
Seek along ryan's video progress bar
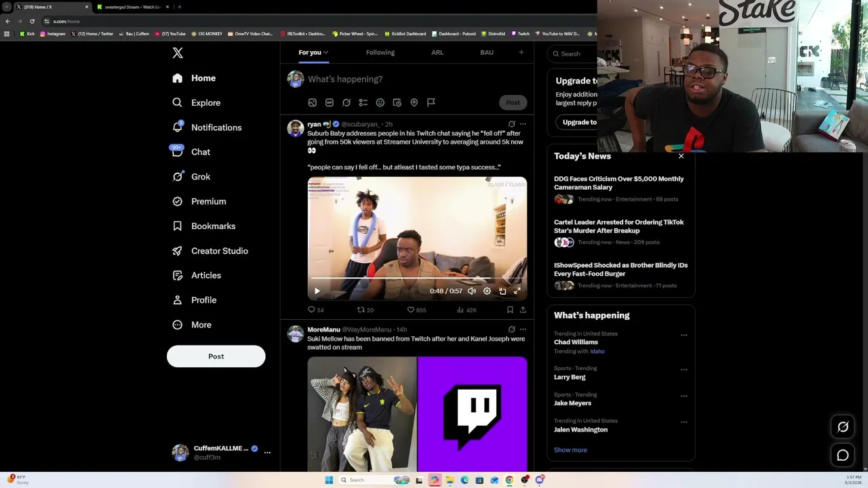coord(417,278)
